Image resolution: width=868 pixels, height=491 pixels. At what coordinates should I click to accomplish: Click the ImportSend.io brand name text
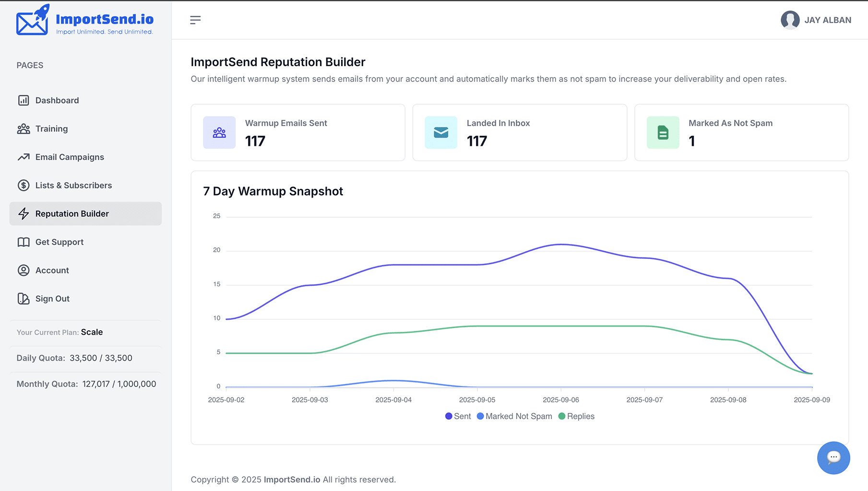[105, 19]
